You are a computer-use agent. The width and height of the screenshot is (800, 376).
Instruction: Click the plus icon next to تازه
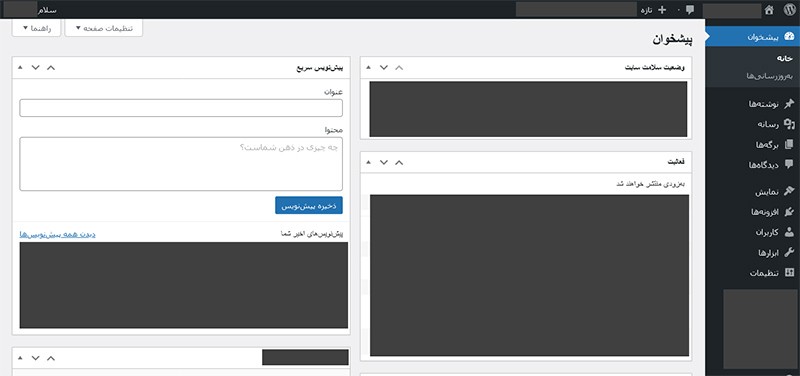(x=662, y=10)
